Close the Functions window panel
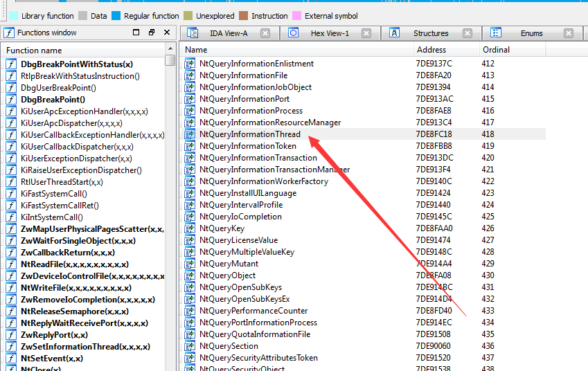This screenshot has width=588, height=371. point(167,33)
